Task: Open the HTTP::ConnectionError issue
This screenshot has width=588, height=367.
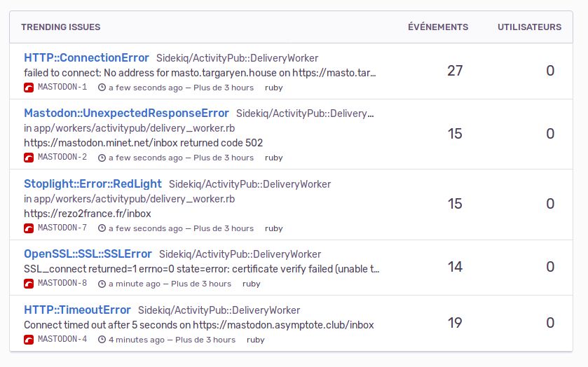Action: coord(86,58)
